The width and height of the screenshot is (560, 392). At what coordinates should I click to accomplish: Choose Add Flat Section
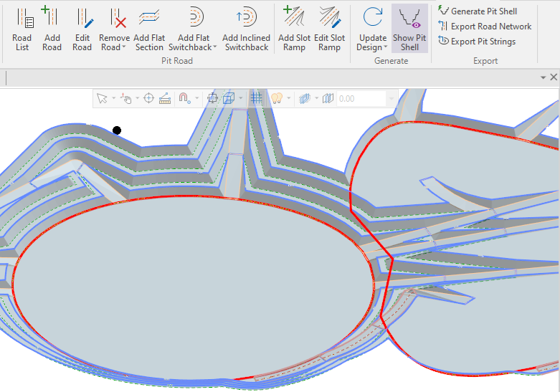pyautogui.click(x=149, y=29)
